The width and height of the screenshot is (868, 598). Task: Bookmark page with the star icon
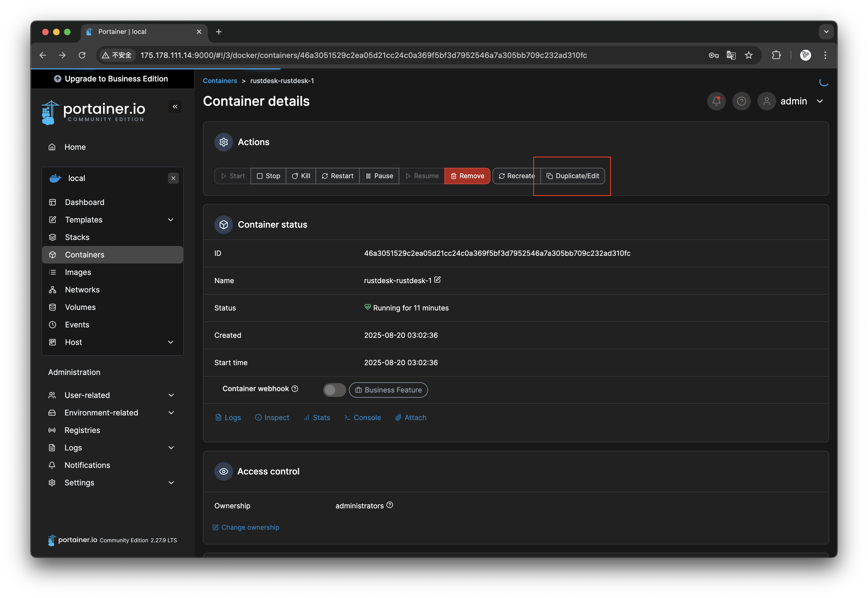pyautogui.click(x=749, y=55)
